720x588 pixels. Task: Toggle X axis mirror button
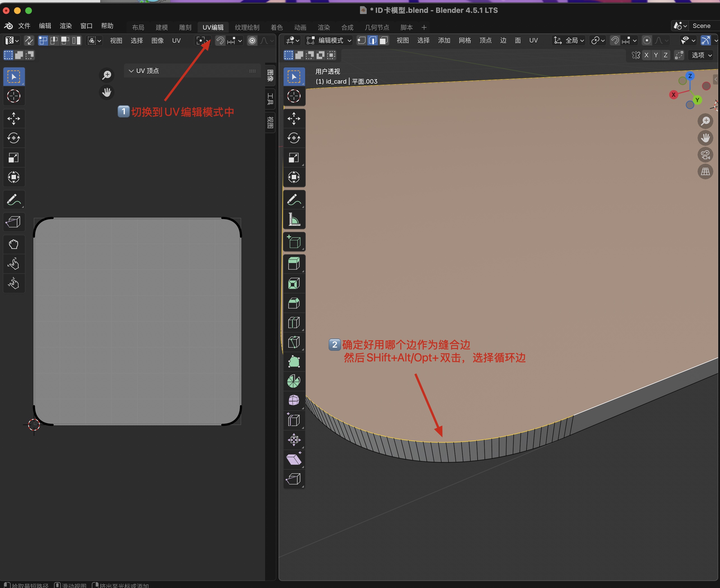click(x=646, y=55)
